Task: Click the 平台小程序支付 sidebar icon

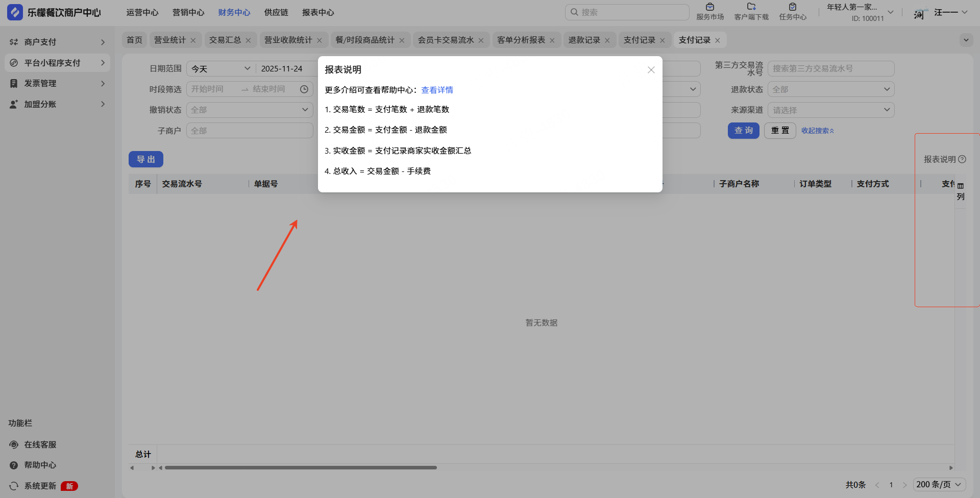Action: click(x=14, y=63)
